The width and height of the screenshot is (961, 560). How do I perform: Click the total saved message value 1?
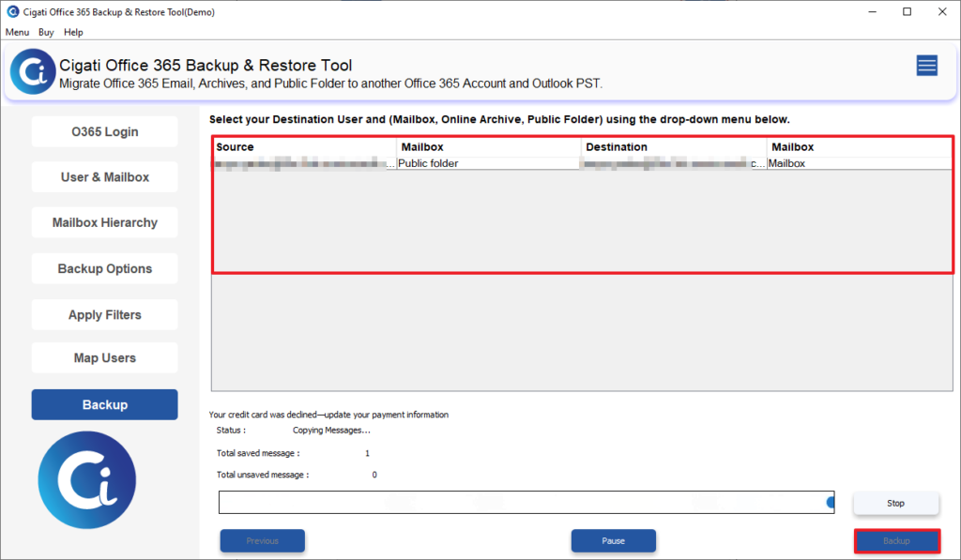(x=367, y=453)
